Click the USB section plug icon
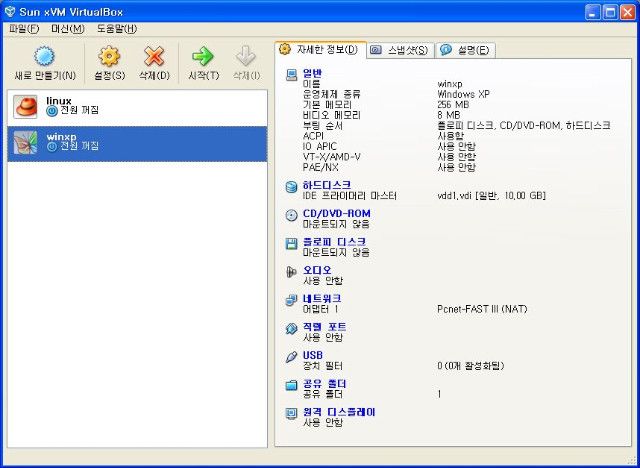 [x=291, y=357]
